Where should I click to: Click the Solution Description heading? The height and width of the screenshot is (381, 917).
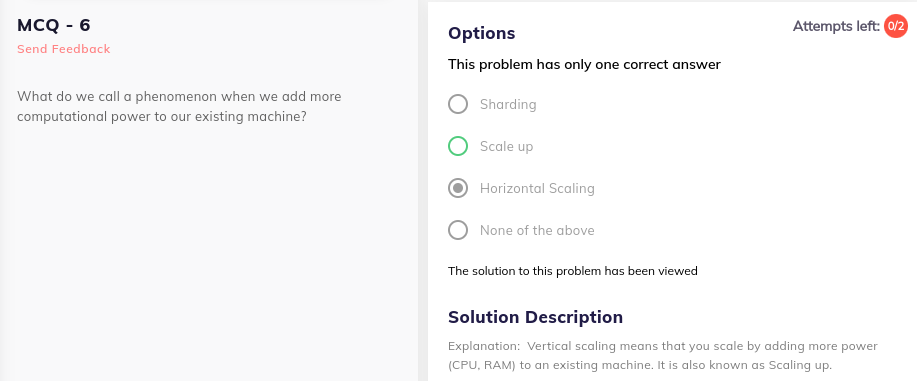535,317
